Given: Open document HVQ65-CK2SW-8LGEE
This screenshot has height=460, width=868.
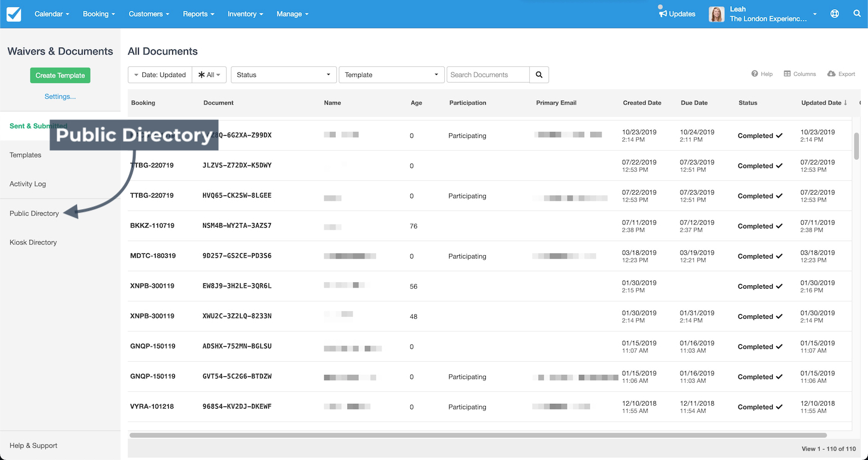Looking at the screenshot, I should (237, 195).
